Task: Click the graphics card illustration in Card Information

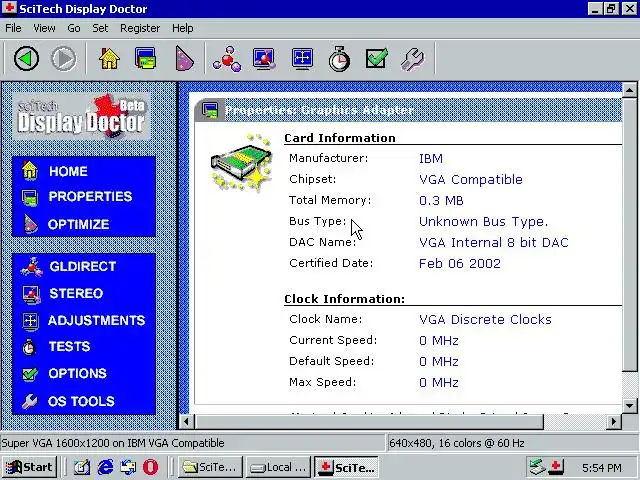Action: [242, 162]
